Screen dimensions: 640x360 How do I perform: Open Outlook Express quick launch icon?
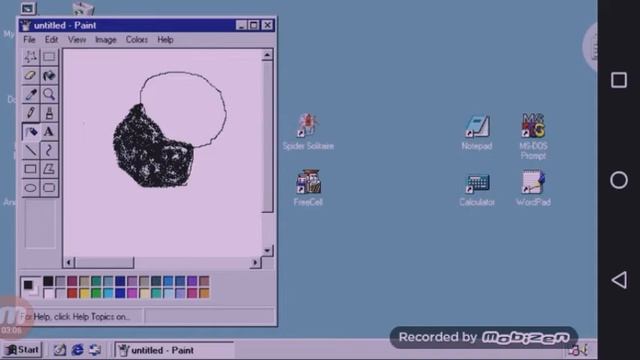tap(95, 350)
